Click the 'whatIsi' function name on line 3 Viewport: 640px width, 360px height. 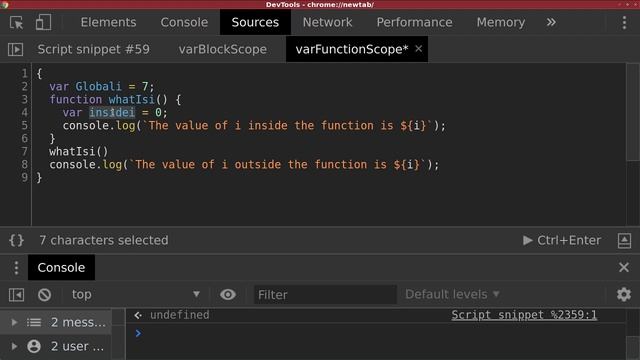tap(131, 100)
